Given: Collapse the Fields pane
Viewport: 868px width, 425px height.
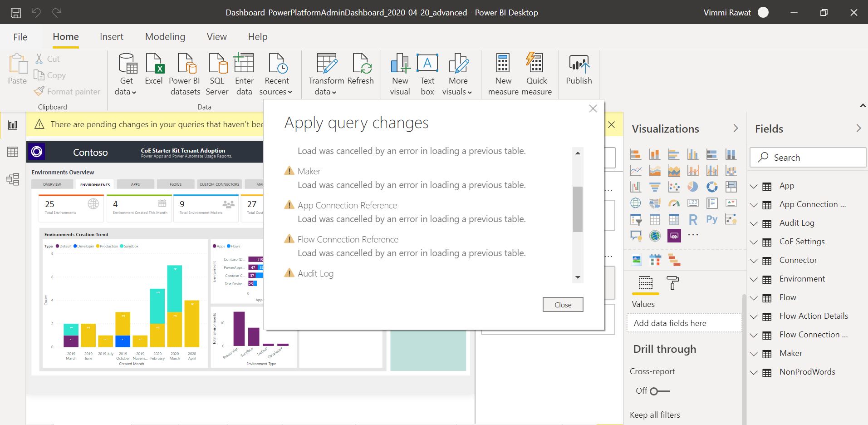Looking at the screenshot, I should coord(859,128).
